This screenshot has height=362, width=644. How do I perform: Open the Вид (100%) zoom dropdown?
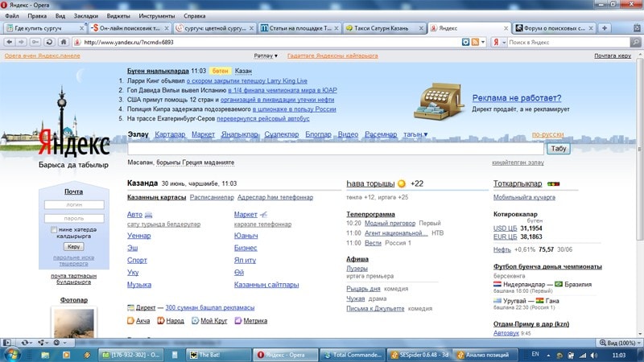620,343
